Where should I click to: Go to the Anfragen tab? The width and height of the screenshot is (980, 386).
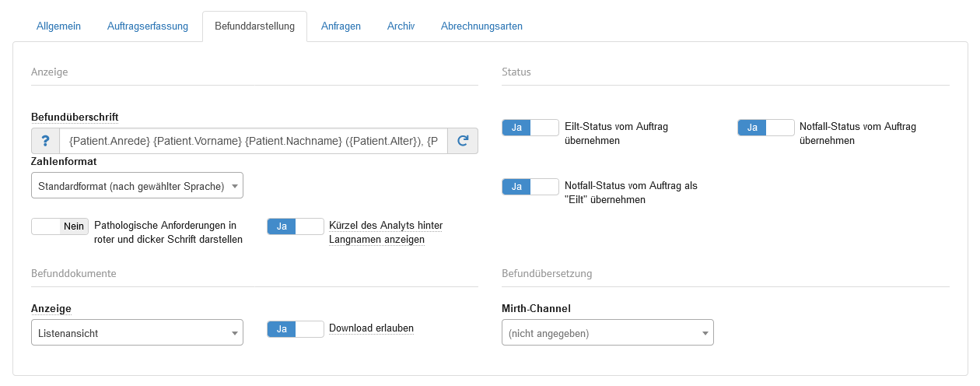click(341, 26)
